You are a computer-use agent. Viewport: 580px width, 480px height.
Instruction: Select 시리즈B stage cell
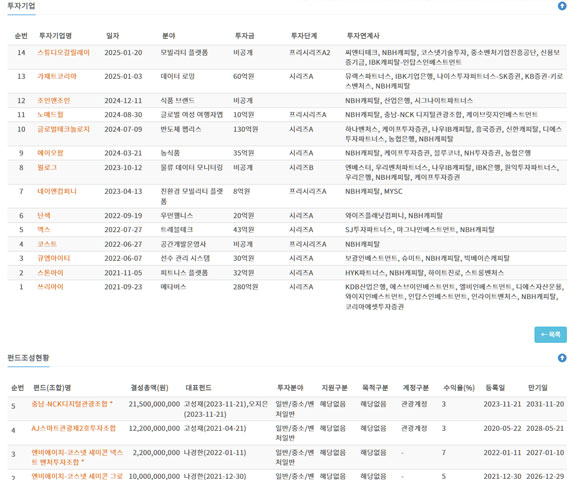(301, 168)
